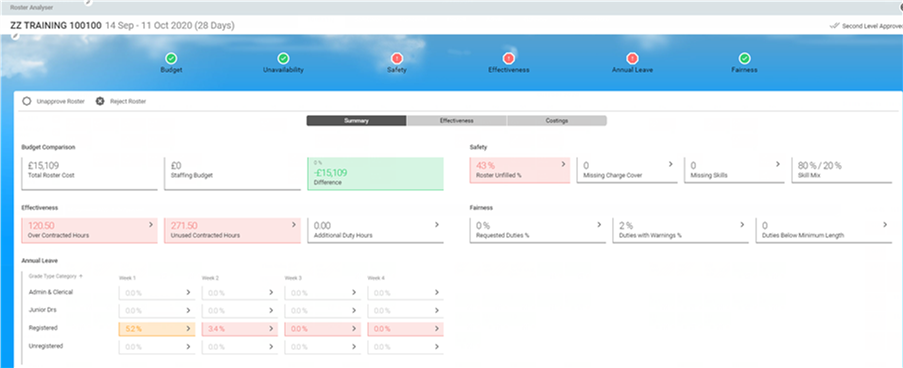Click the Second Level Approved double-check icon
903x368 pixels.
coord(834,26)
